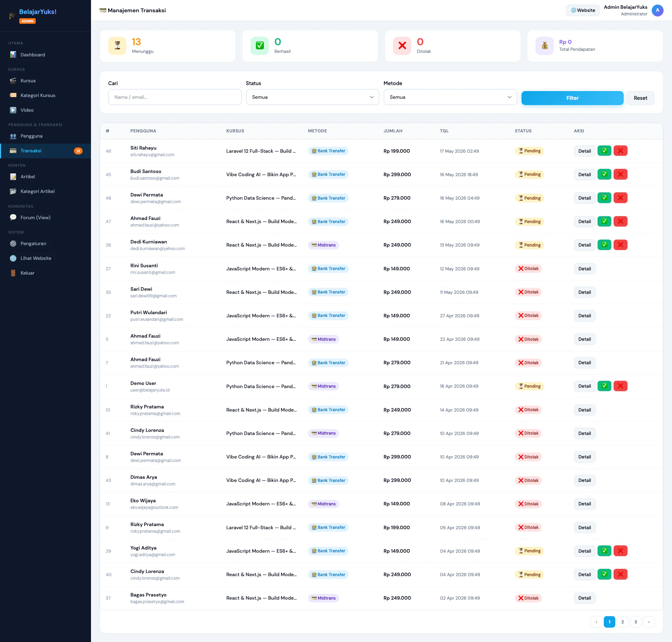Approve Ahmad Fauzi's transaction number 47
Screen dimensions: 672x642
[x=604, y=221]
